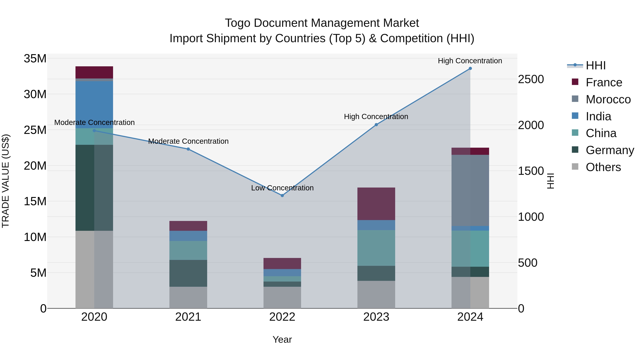
Task: Click the rotated 'HHI' right-axis title
Action: pos(550,181)
